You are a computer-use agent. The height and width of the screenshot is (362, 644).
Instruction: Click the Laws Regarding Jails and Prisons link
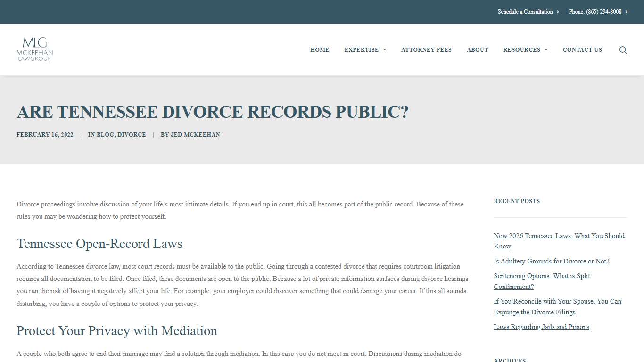click(541, 327)
